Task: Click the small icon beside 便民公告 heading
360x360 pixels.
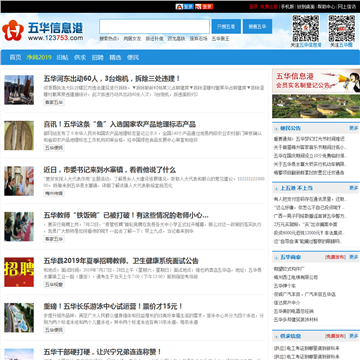Action: pos(276,129)
